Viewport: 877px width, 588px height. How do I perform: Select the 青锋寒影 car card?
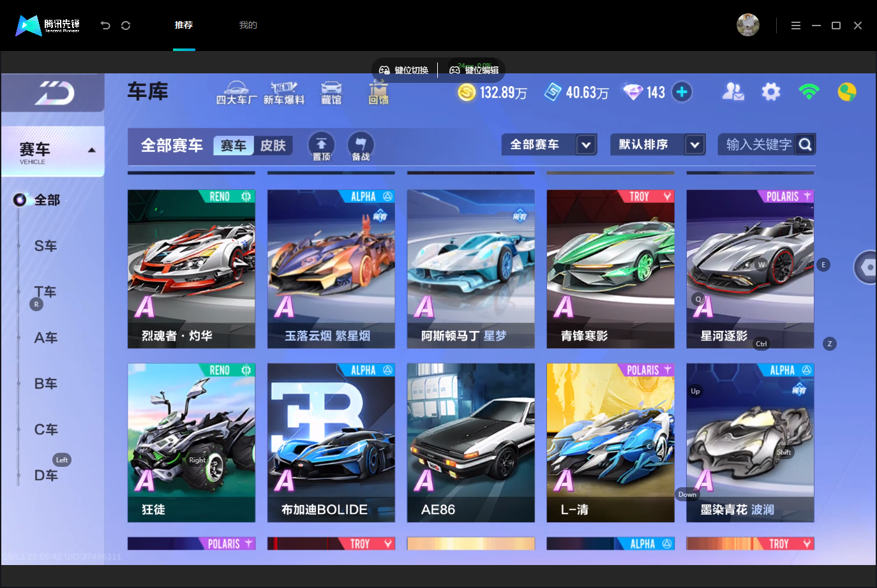pyautogui.click(x=611, y=269)
